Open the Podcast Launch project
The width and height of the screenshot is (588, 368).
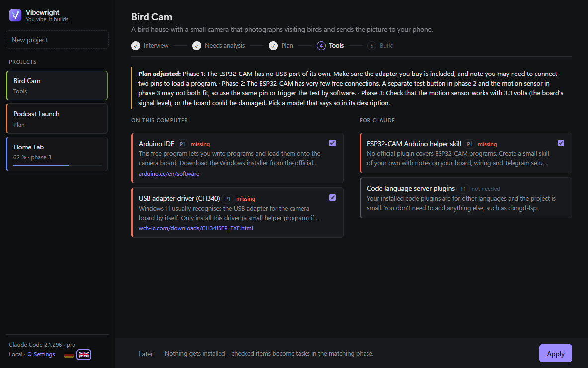[x=57, y=119]
